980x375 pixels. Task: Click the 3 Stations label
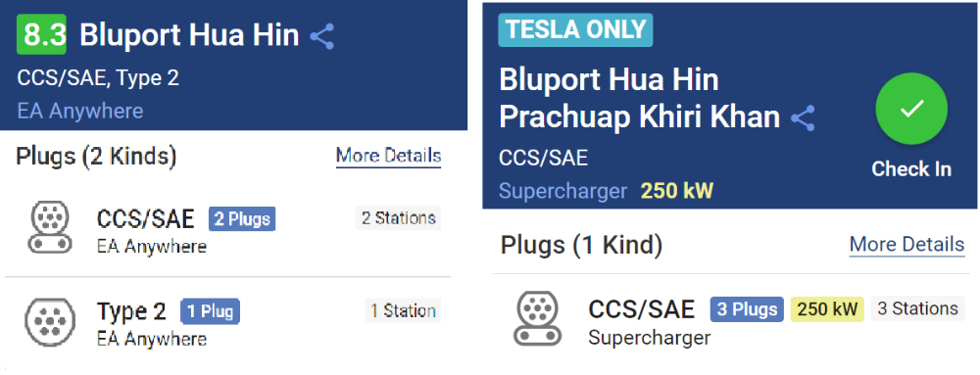[x=917, y=308]
